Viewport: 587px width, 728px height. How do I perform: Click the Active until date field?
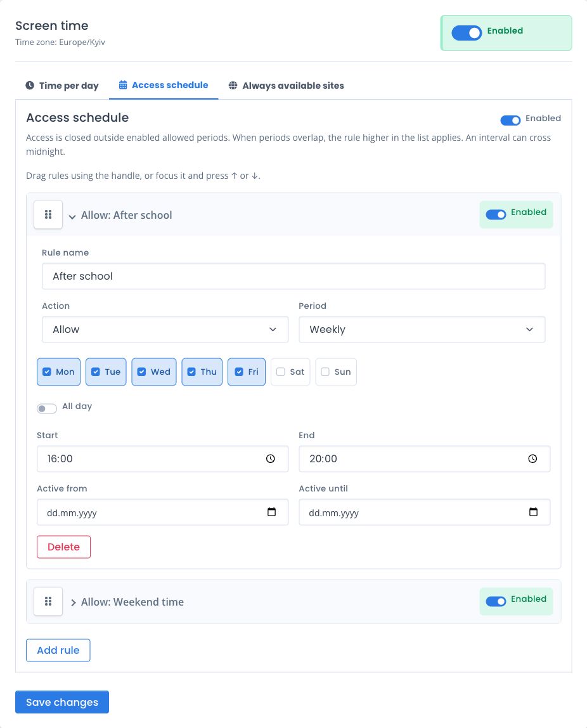(x=425, y=512)
